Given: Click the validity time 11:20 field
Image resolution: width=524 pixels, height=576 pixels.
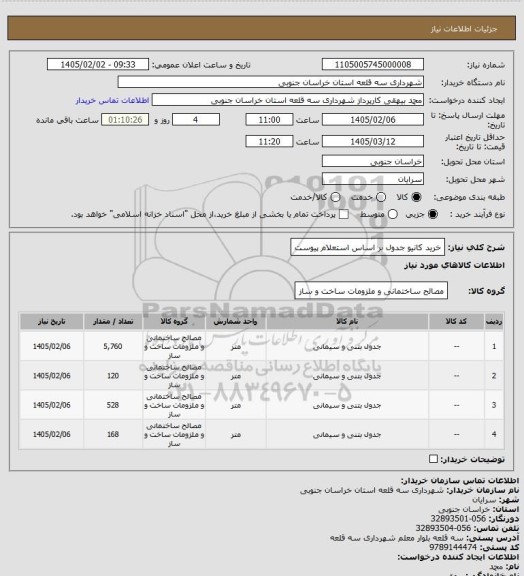Looking at the screenshot, I should click(269, 141).
